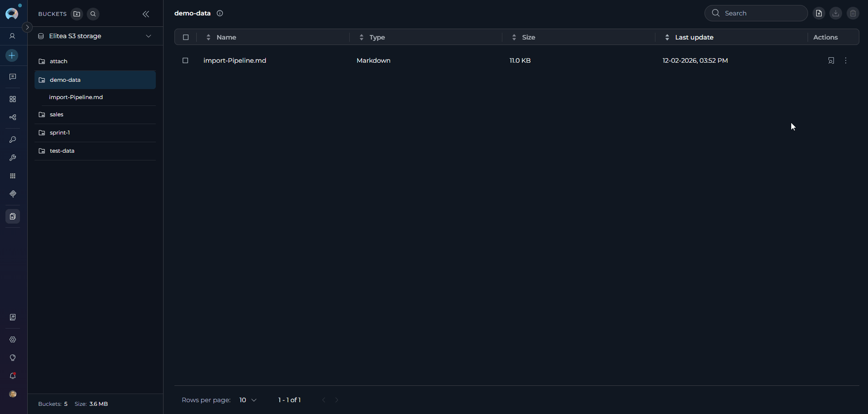Open the notifications bell icon
868x414 pixels.
click(x=13, y=376)
